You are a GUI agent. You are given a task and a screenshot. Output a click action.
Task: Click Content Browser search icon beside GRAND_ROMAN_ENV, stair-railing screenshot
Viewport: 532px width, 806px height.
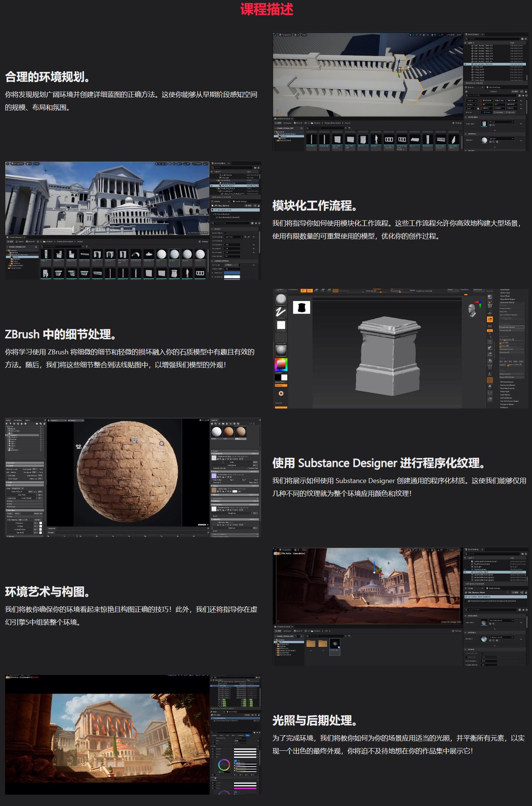coord(301,128)
